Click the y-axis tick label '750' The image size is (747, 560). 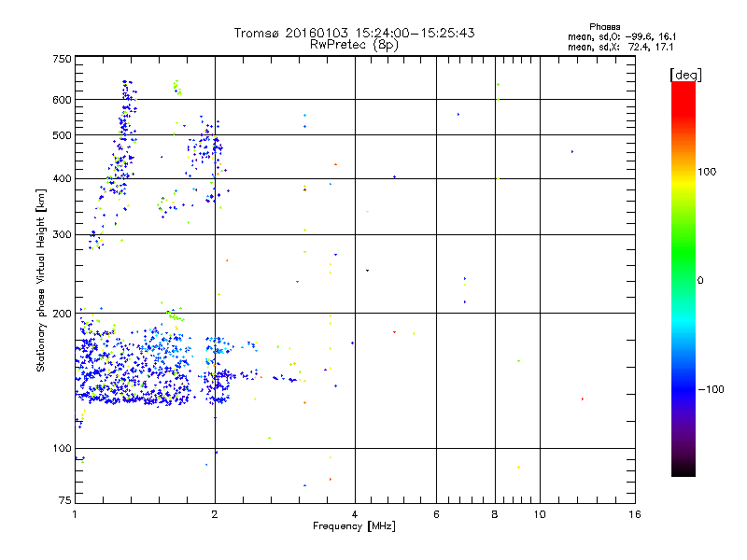(62, 59)
